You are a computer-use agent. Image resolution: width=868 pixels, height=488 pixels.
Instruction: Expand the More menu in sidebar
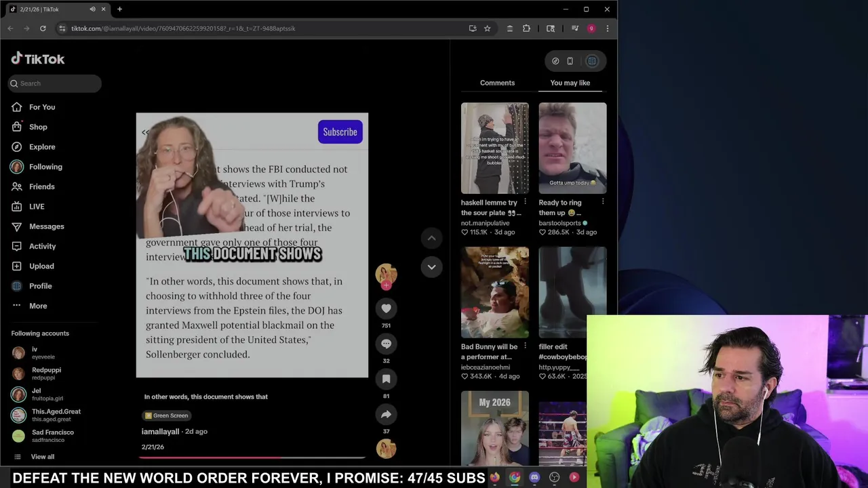coord(38,306)
